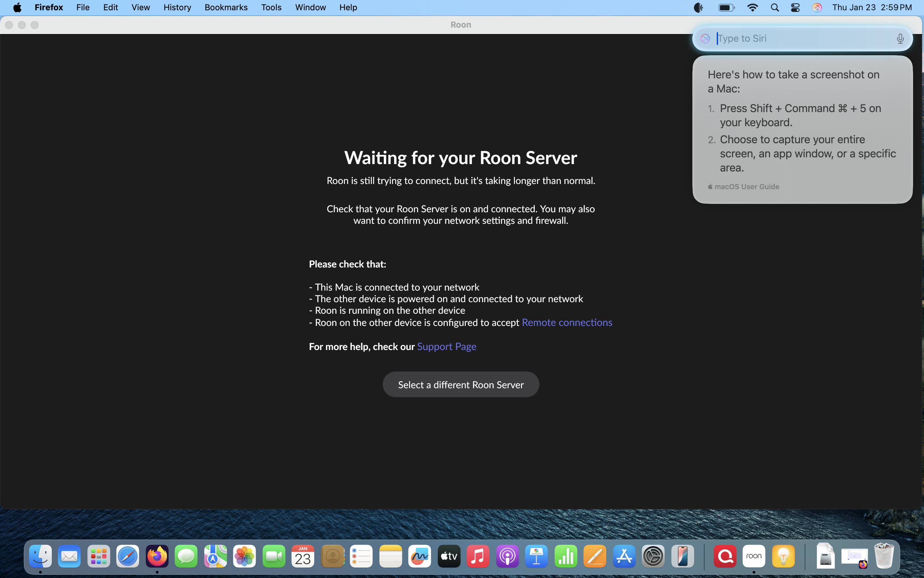
Task: Launch FaceTime from the Dock
Action: pyautogui.click(x=274, y=556)
